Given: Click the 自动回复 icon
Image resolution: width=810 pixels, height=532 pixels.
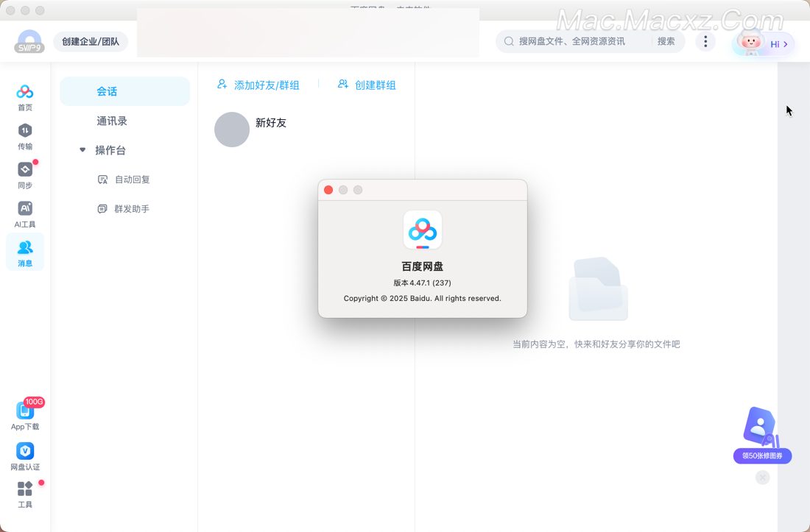Looking at the screenshot, I should pyautogui.click(x=102, y=180).
